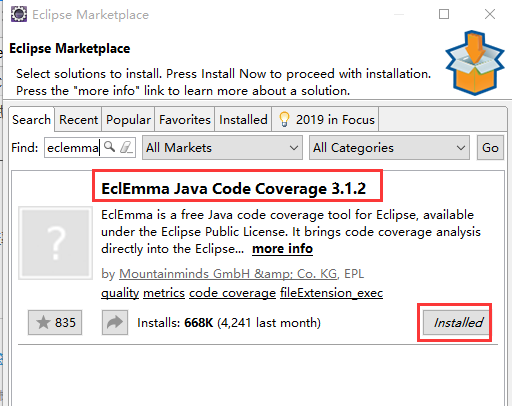Click the code coverage tag link
This screenshot has height=406, width=512.
click(x=232, y=293)
